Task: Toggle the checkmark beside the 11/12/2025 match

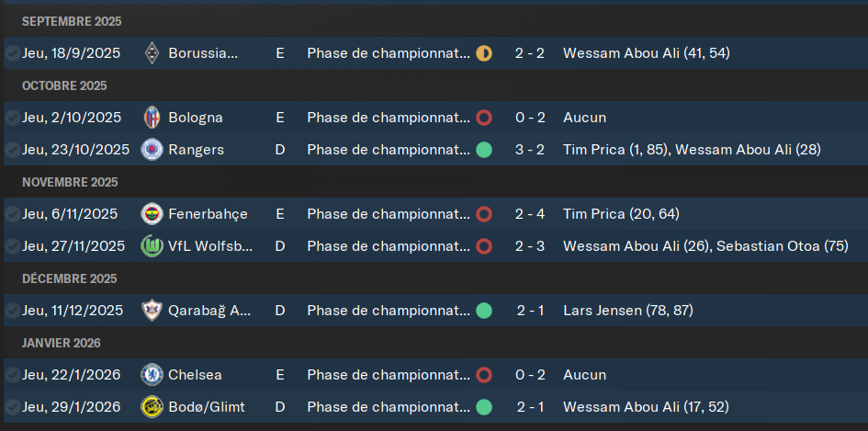Action: pyautogui.click(x=12, y=311)
